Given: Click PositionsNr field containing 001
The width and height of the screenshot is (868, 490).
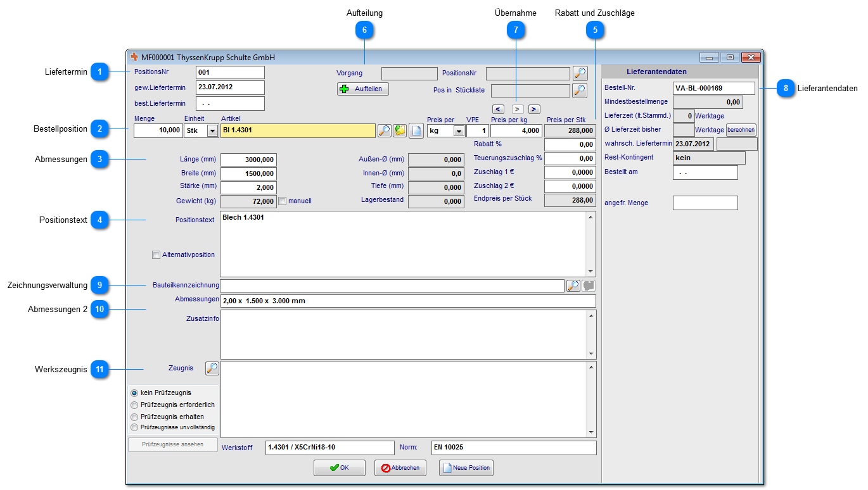Looking at the screenshot, I should tap(231, 72).
